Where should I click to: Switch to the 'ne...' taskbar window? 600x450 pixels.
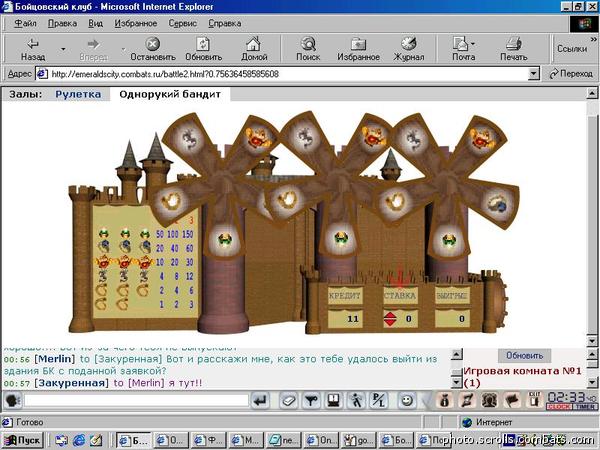283,440
